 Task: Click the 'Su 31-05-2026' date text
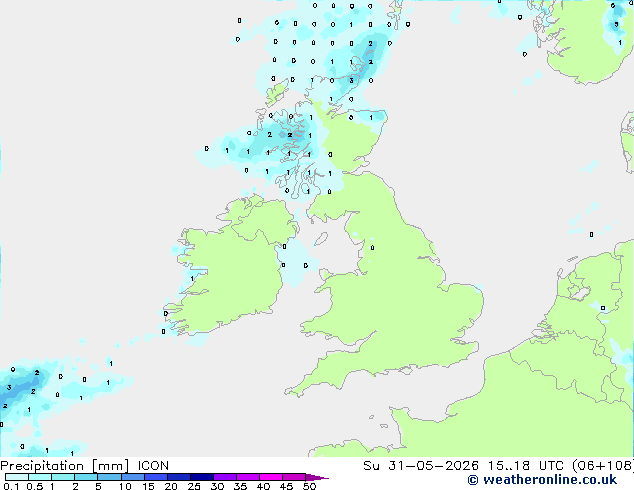point(421,466)
